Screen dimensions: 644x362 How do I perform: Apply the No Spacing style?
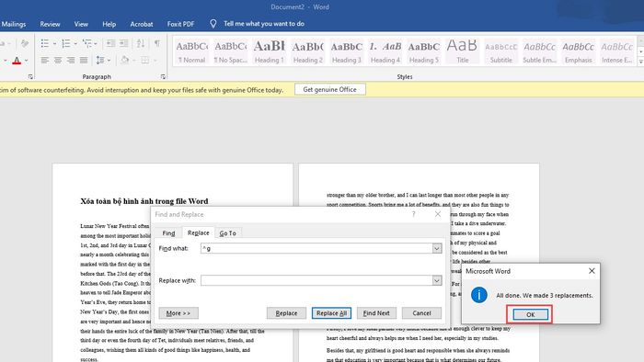point(230,51)
